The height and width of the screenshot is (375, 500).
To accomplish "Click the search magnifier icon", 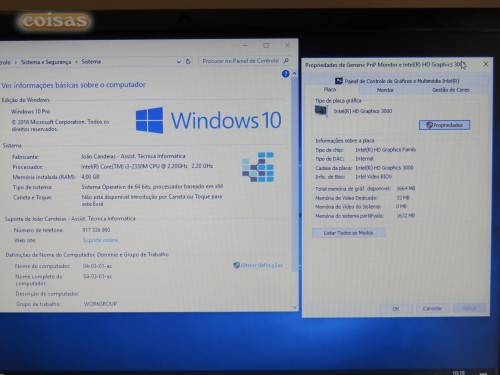I will [x=286, y=61].
